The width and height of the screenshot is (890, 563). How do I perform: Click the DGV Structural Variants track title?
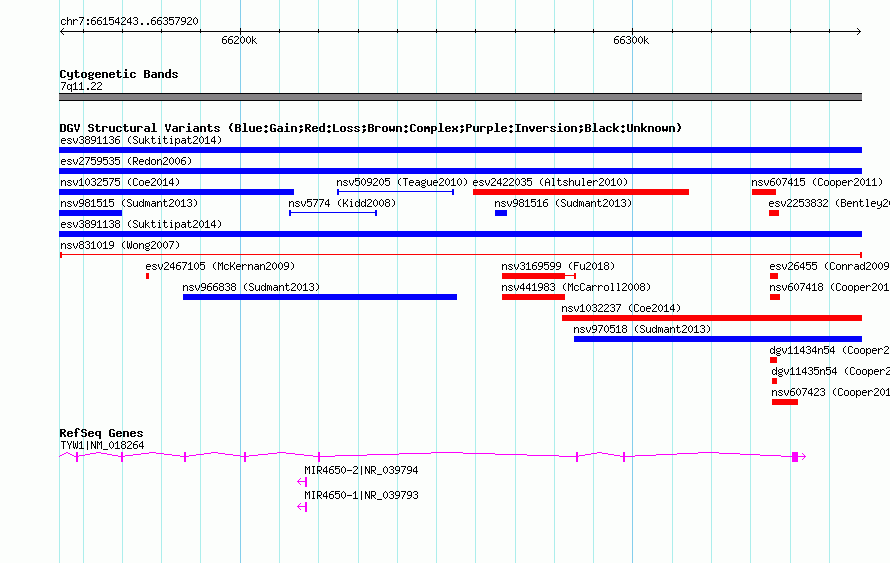point(370,128)
